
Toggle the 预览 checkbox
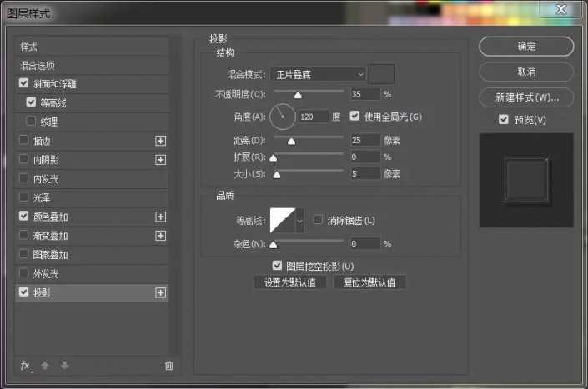click(503, 120)
